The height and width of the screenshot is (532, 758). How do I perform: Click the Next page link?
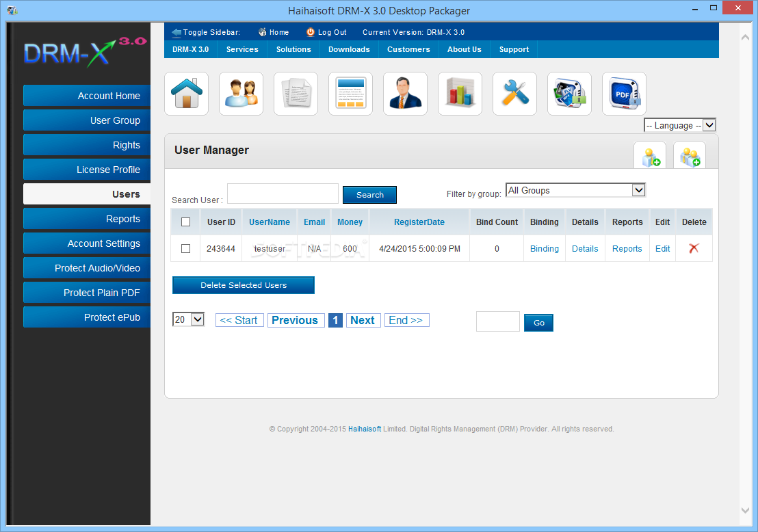[363, 320]
